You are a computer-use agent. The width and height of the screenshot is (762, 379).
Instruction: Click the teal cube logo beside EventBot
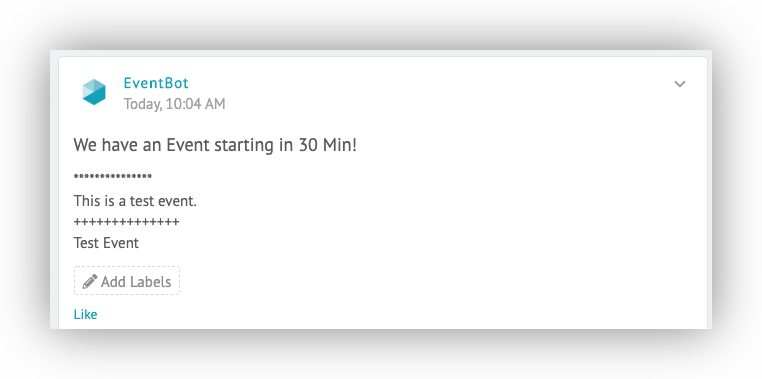pyautogui.click(x=94, y=92)
